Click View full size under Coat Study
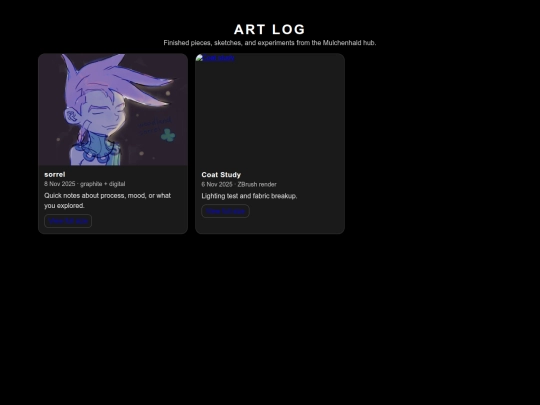The image size is (540, 405). coord(226,211)
